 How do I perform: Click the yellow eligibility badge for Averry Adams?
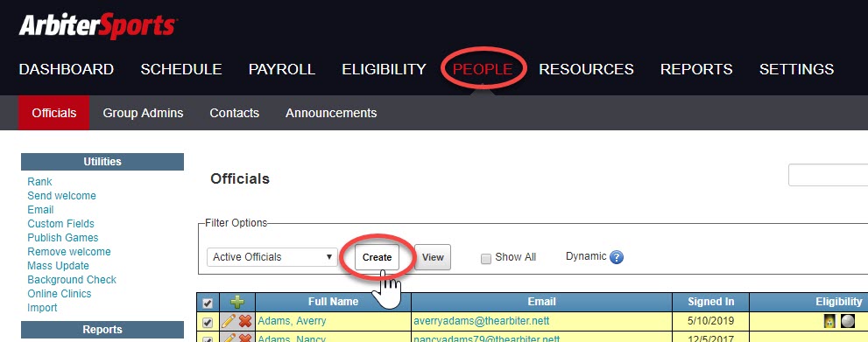[x=829, y=321]
